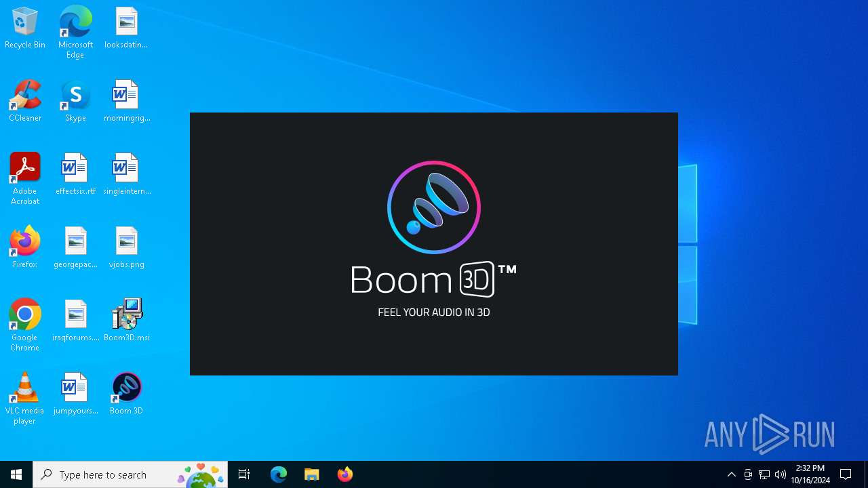868x488 pixels.
Task: Select the looksdatin... image file
Action: (x=126, y=28)
